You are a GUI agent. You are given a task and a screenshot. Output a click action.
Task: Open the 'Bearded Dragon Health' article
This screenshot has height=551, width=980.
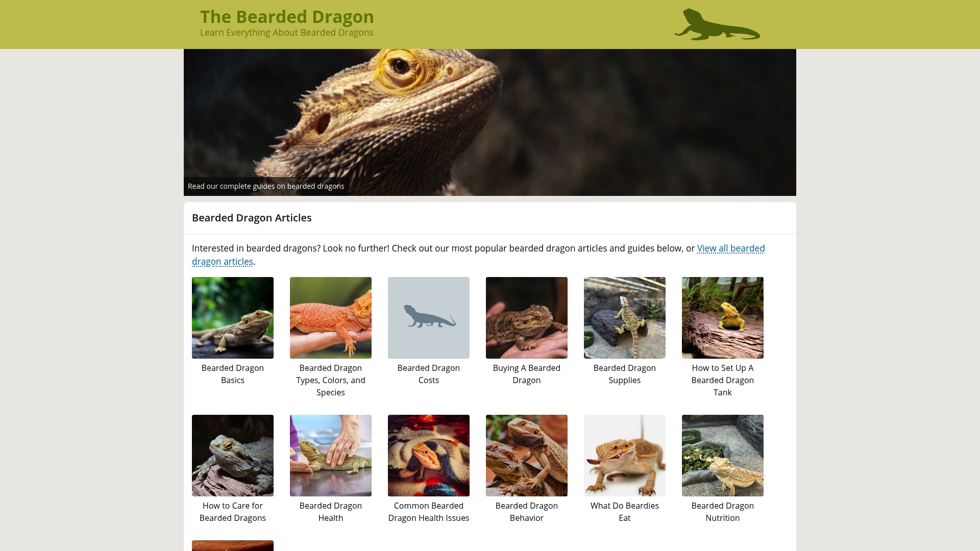pos(330,512)
